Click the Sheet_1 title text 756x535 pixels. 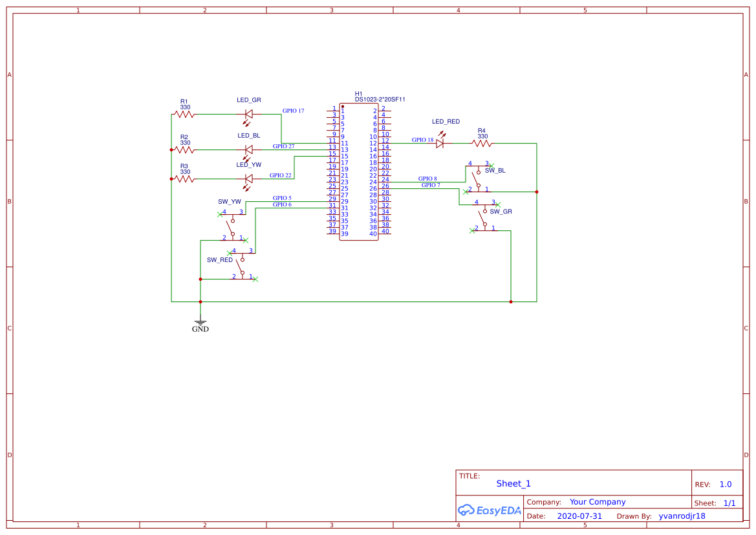(x=513, y=483)
